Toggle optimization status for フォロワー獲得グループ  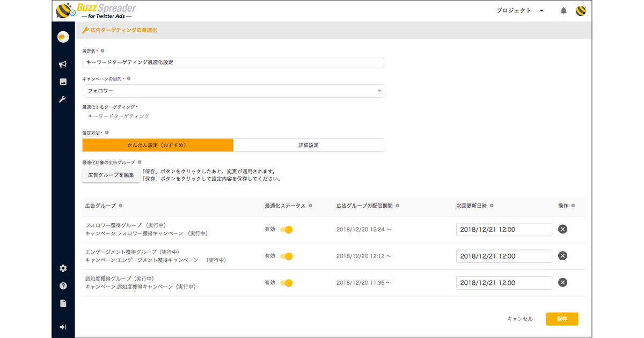click(x=287, y=230)
